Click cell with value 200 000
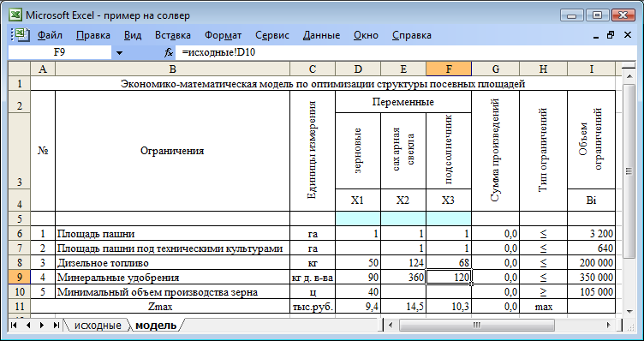Viewport: 644px width, 341px height. click(x=591, y=262)
